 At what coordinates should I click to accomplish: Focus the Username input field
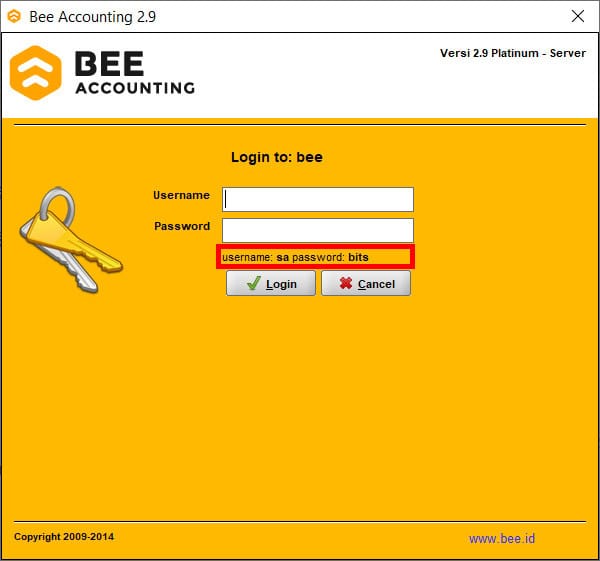point(317,199)
